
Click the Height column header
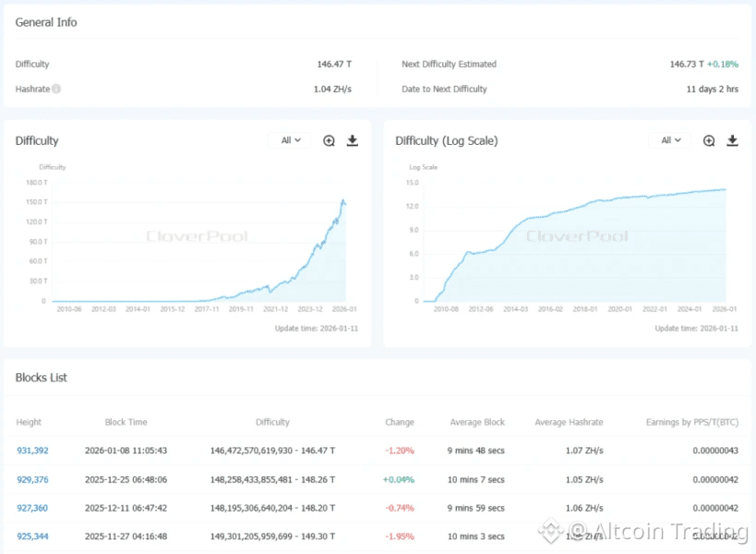29,422
